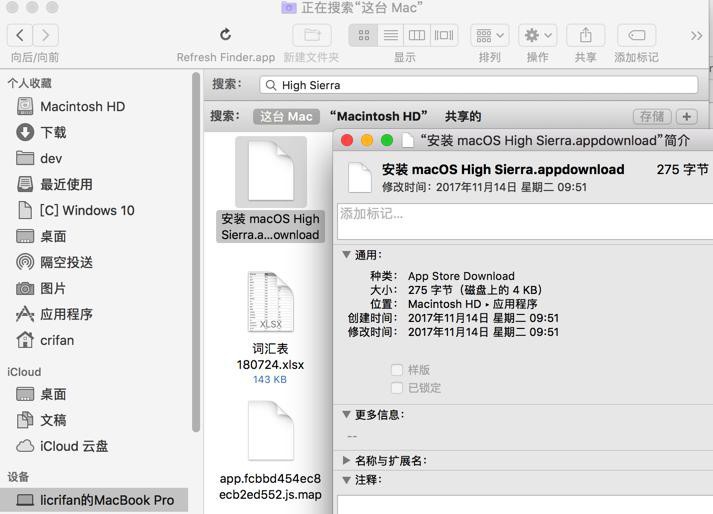Select the 词汇表 180724.xlsx file thumbnail

271,302
